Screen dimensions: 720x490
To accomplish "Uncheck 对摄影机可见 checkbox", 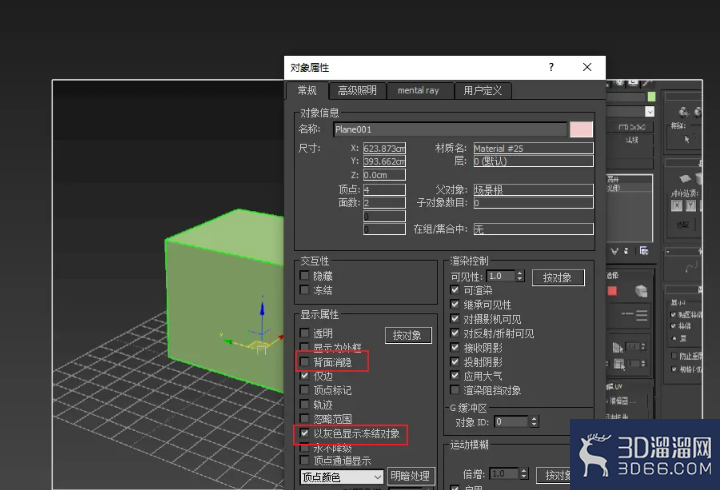I will click(x=455, y=319).
